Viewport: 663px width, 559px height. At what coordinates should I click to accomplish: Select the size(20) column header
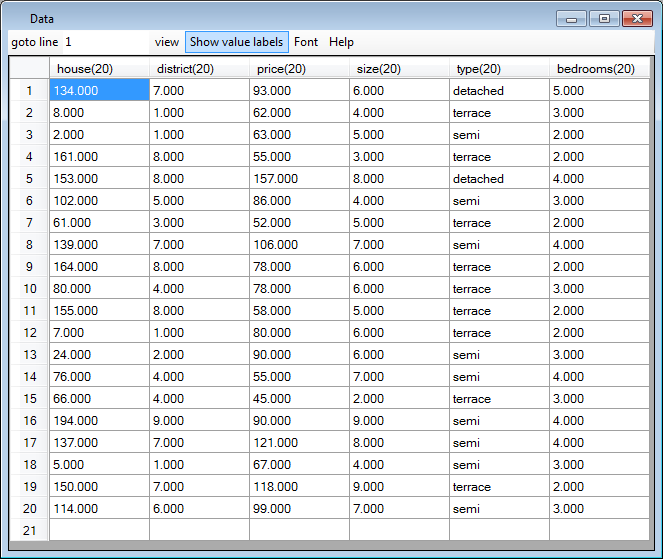coord(399,69)
